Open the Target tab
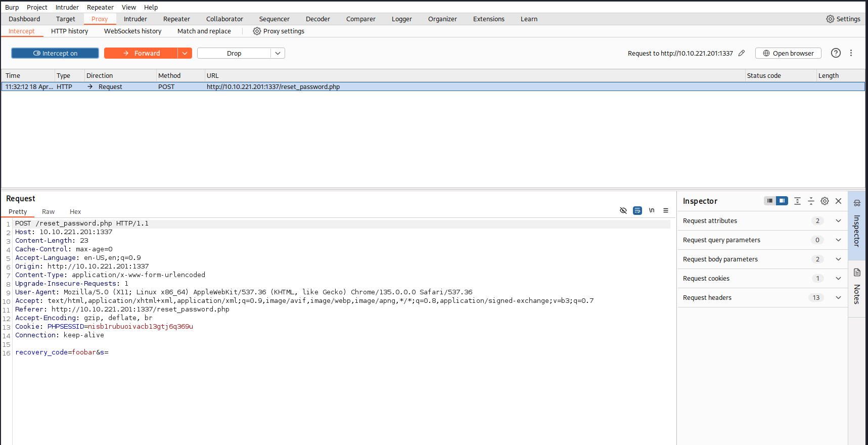The height and width of the screenshot is (445, 868). click(x=66, y=19)
